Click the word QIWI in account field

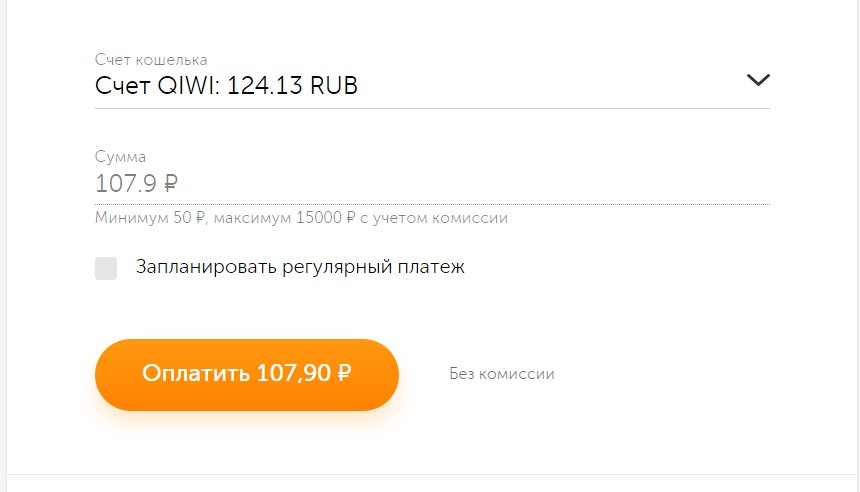(188, 86)
